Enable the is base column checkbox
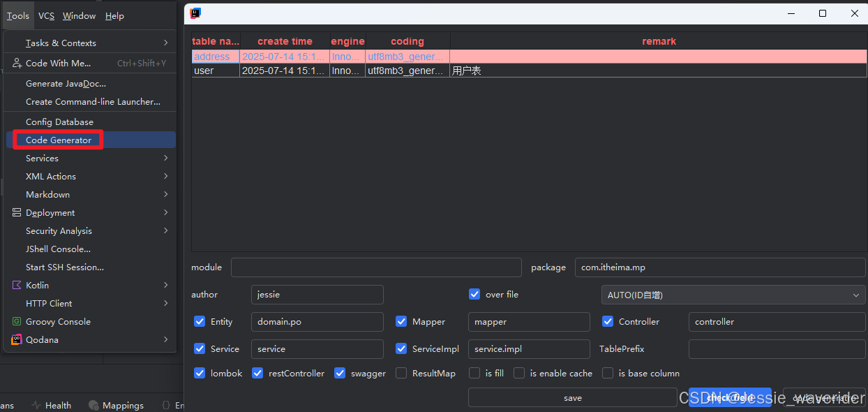Screen dimensions: 868x412 click(x=608, y=373)
